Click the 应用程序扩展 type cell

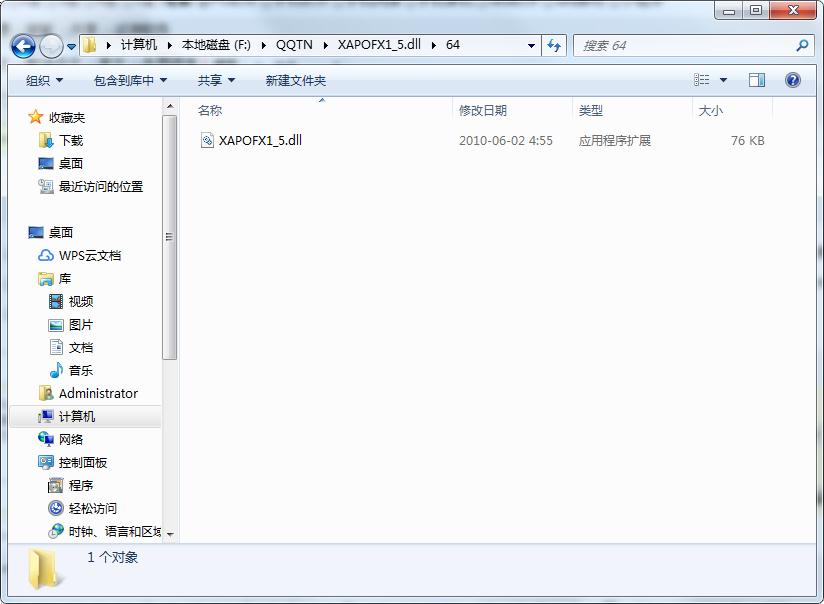click(614, 141)
